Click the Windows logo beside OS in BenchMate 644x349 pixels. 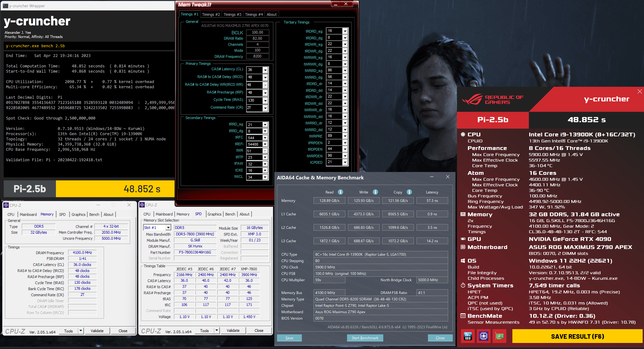[x=463, y=261]
